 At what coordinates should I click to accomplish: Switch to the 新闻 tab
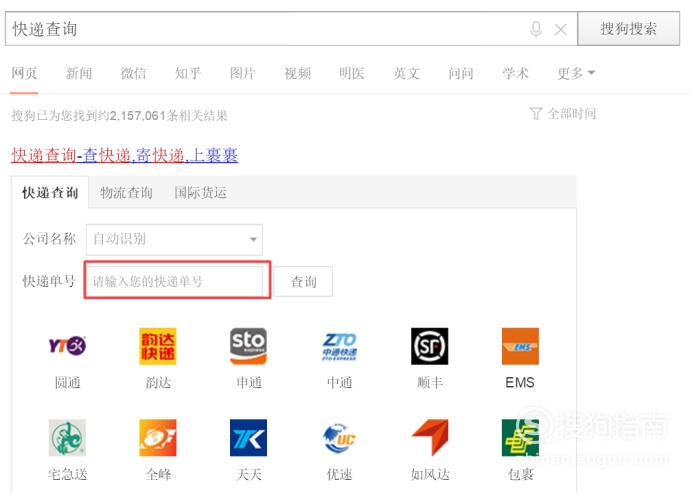pyautogui.click(x=79, y=73)
